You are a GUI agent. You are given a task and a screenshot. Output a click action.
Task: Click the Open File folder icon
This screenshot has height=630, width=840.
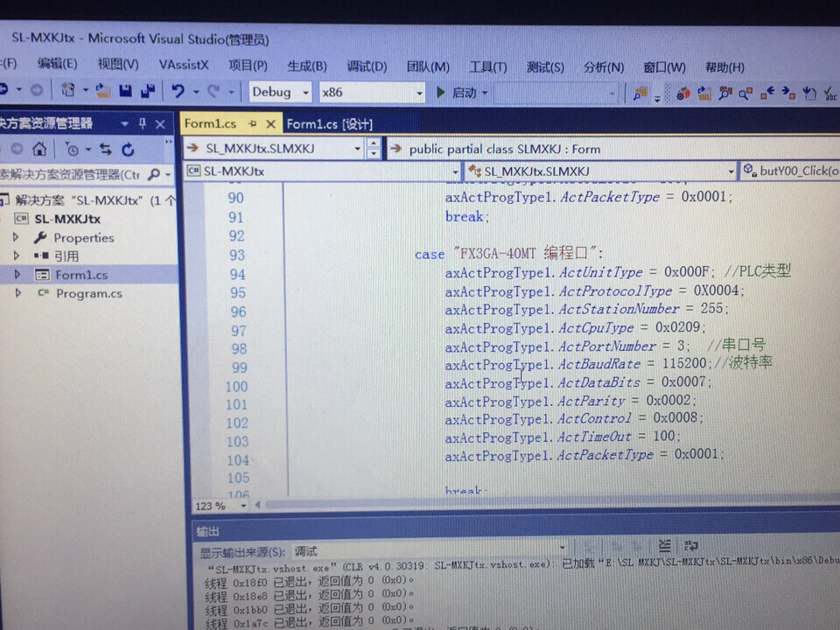coord(103,90)
